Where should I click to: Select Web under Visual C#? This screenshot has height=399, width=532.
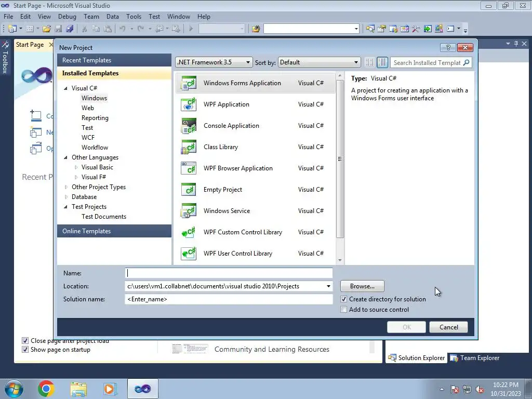(87, 108)
